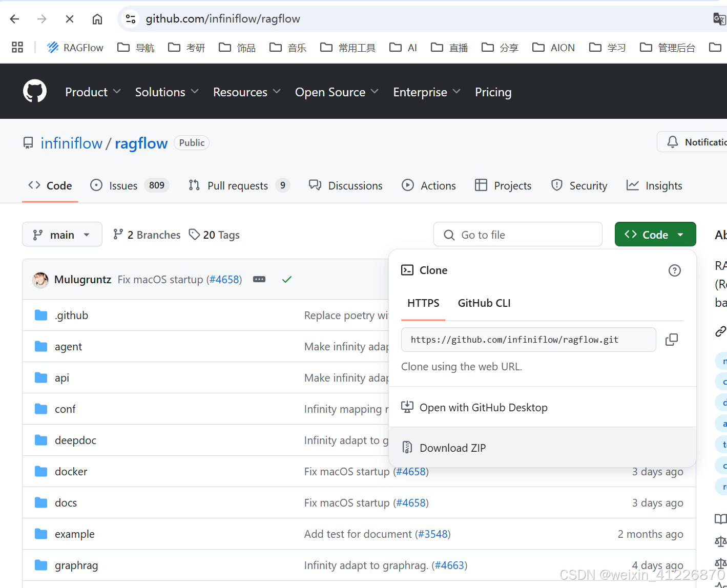Image resolution: width=727 pixels, height=588 pixels.
Task: Open the AION bookmark folder
Action: tap(554, 48)
